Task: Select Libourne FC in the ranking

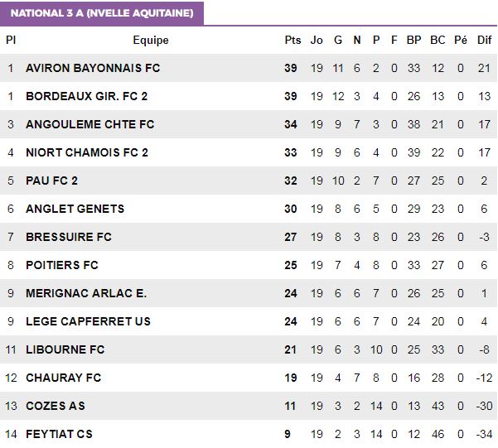Action: 65,349
